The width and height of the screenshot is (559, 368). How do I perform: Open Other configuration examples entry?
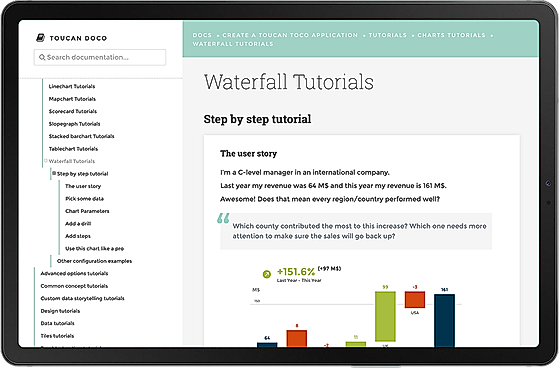tap(94, 261)
